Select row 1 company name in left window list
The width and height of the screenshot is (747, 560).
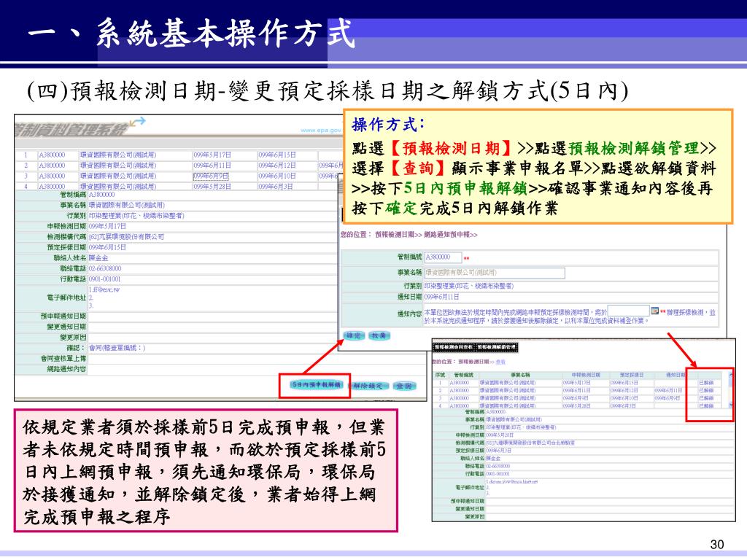tap(118, 155)
